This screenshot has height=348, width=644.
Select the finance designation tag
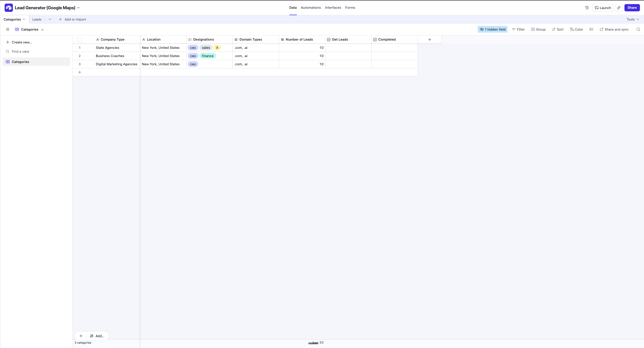(x=207, y=56)
